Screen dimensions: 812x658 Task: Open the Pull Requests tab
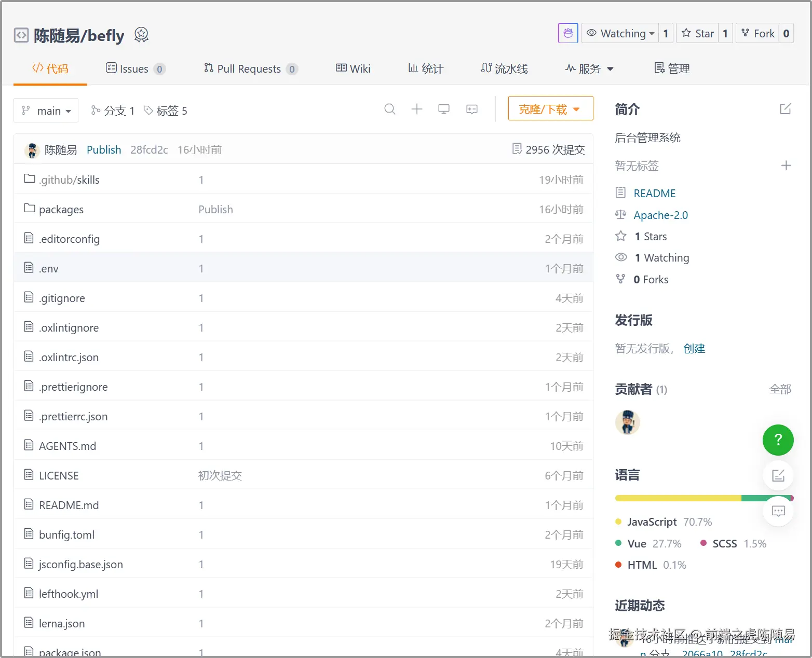[250, 68]
